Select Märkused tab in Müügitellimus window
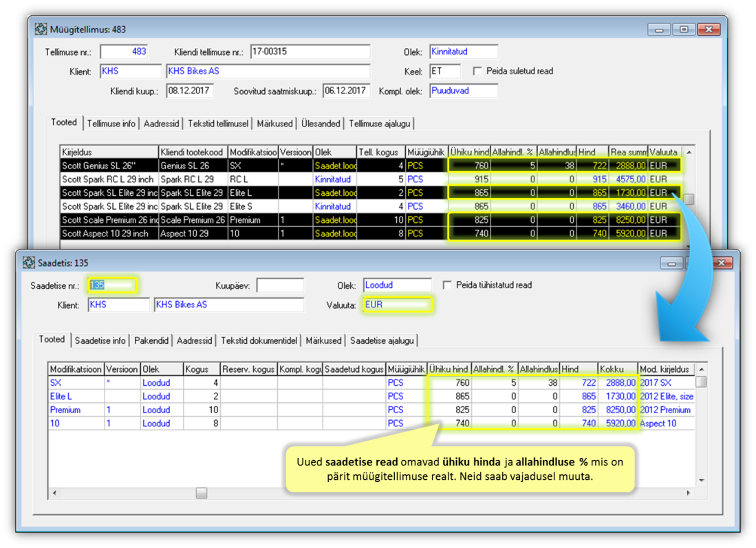 (274, 124)
